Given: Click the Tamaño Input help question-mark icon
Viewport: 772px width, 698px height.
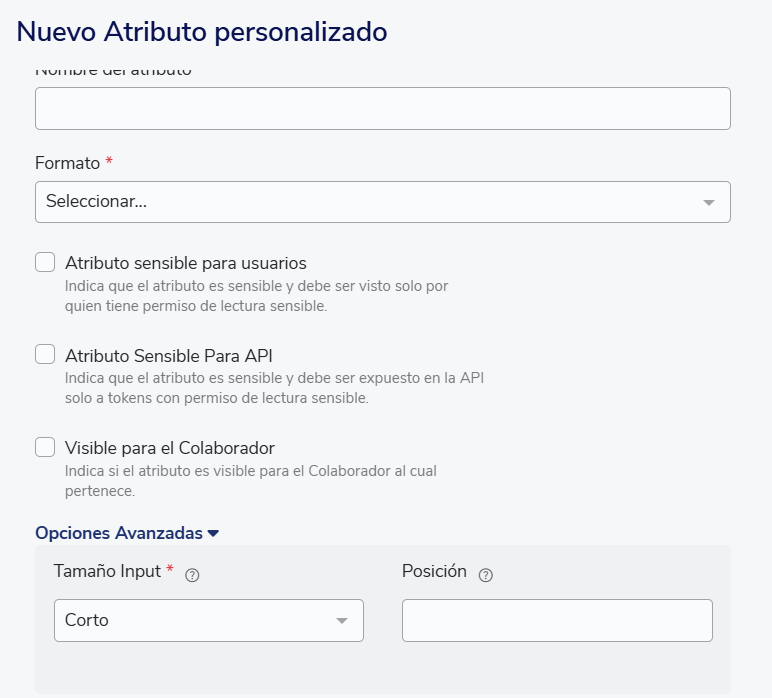Looking at the screenshot, I should pos(193,575).
